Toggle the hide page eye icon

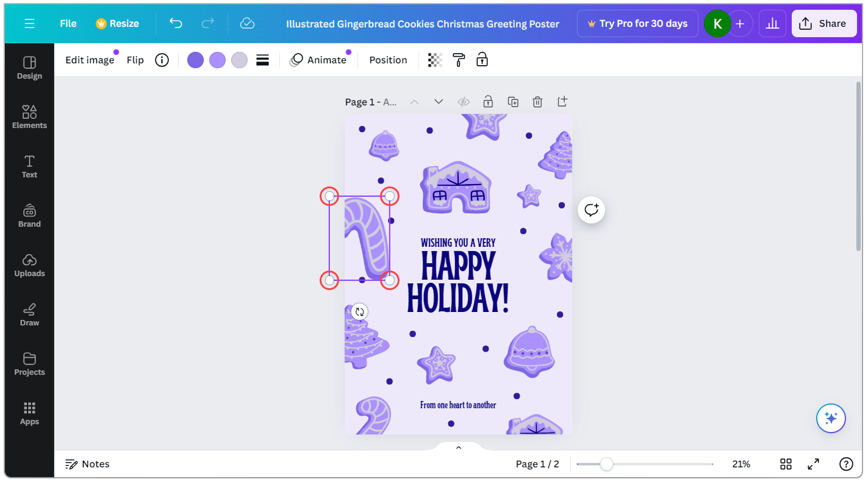click(x=464, y=102)
